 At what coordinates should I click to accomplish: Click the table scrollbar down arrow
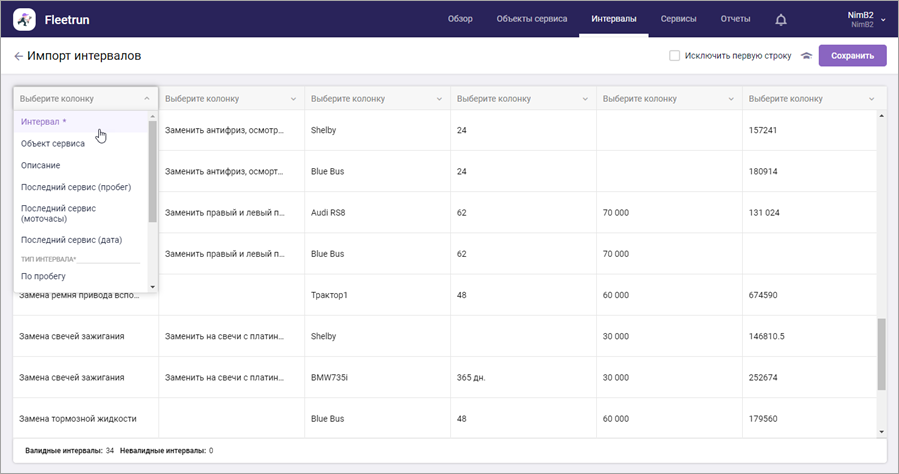point(881,431)
